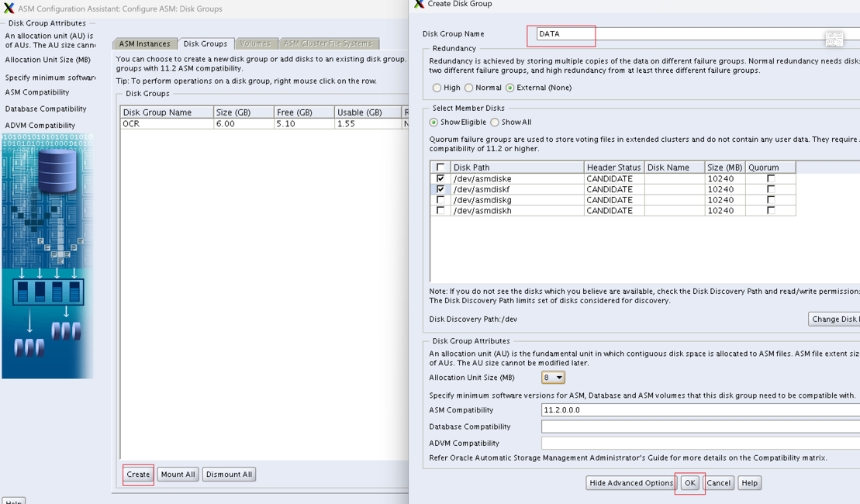Click the Dismount All button
860x504 pixels.
coord(230,475)
